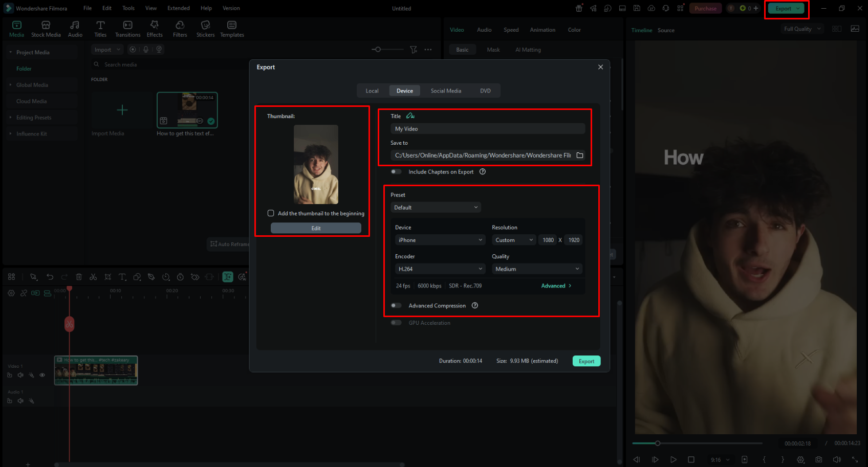Click the undo icon in timeline toolbar
868x467 pixels.
tap(50, 277)
